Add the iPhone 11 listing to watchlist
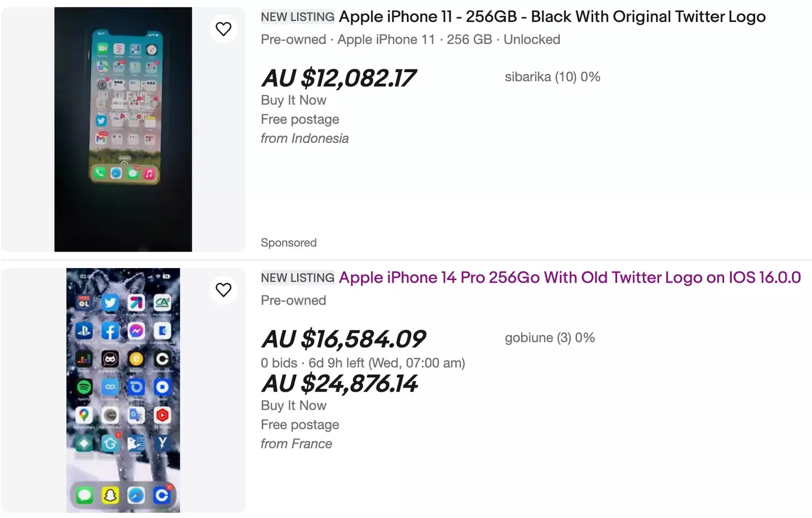Viewport: 812px width, 518px height. pos(224,29)
